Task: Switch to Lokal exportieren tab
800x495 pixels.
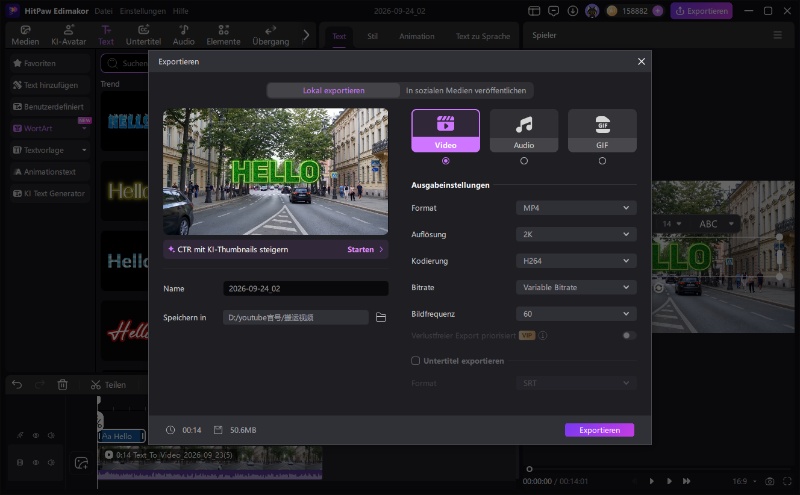Action: click(x=334, y=90)
